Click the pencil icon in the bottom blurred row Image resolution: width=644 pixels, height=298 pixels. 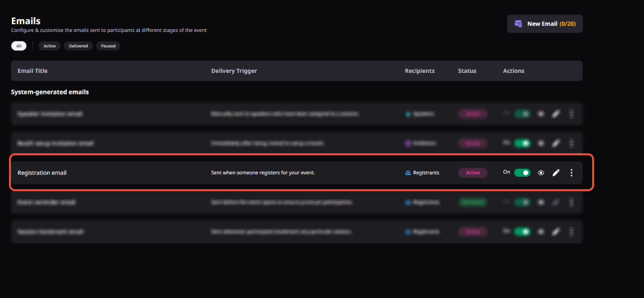coord(556,232)
